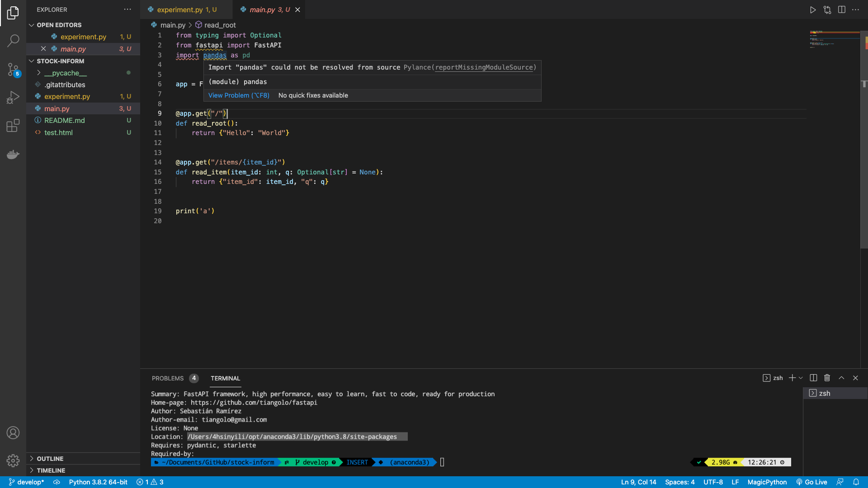Expand the TIMELINE section
The width and height of the screenshot is (868, 488).
[51, 470]
